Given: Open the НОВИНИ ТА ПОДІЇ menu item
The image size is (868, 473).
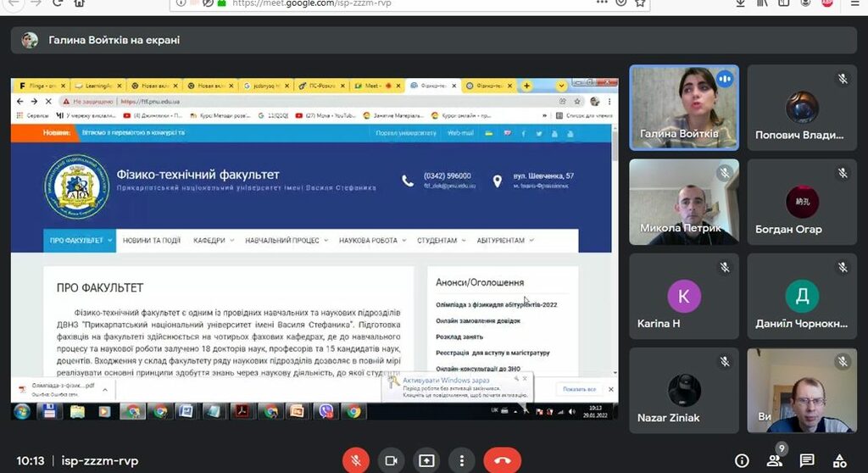Looking at the screenshot, I should [x=152, y=241].
